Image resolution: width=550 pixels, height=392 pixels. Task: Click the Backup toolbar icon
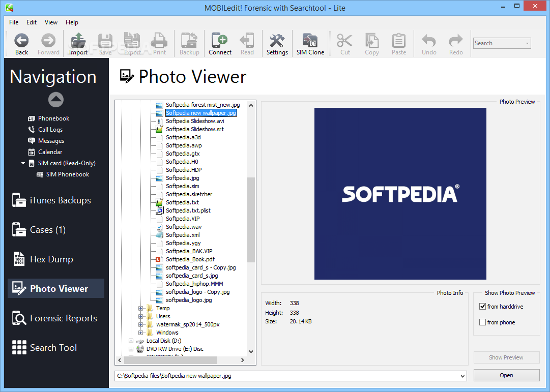point(189,41)
